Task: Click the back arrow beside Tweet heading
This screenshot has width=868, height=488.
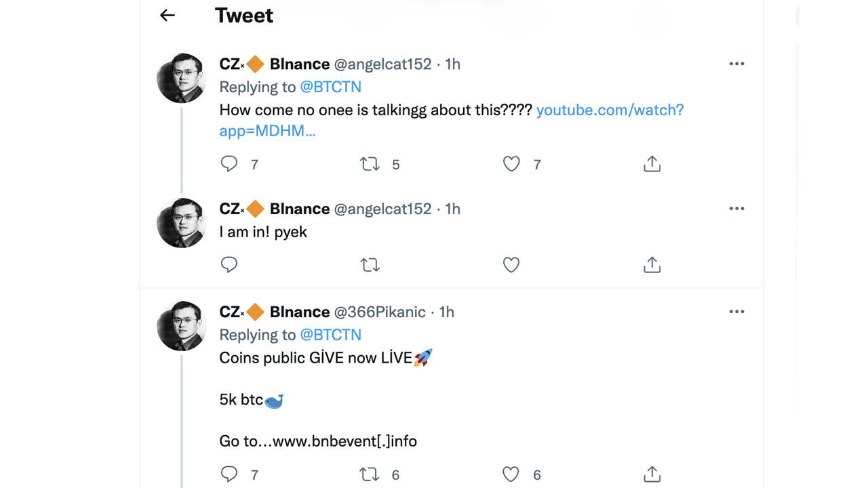Action: (167, 16)
